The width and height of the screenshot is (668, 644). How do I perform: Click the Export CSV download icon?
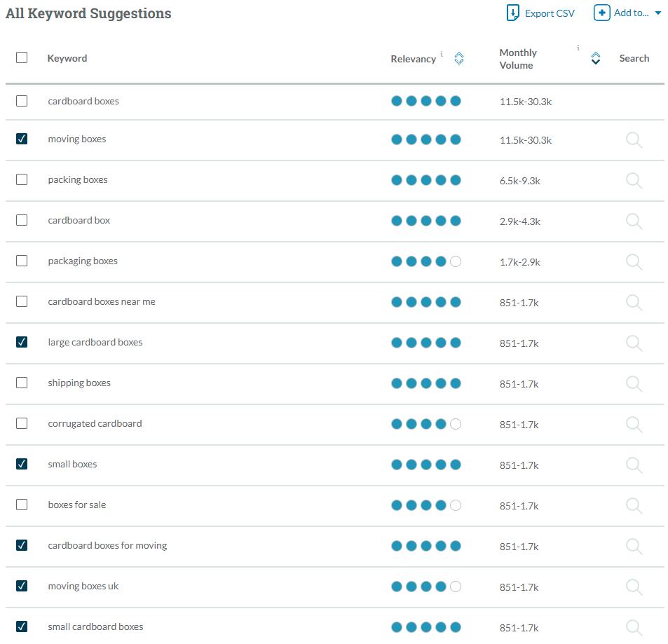(x=513, y=13)
